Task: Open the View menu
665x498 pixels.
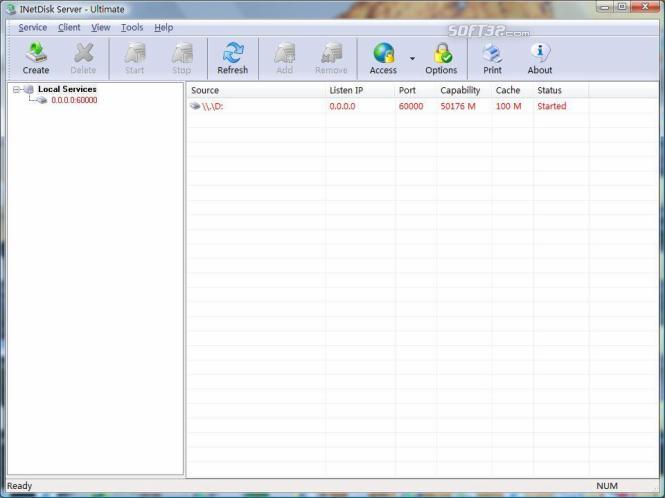Action: tap(101, 28)
